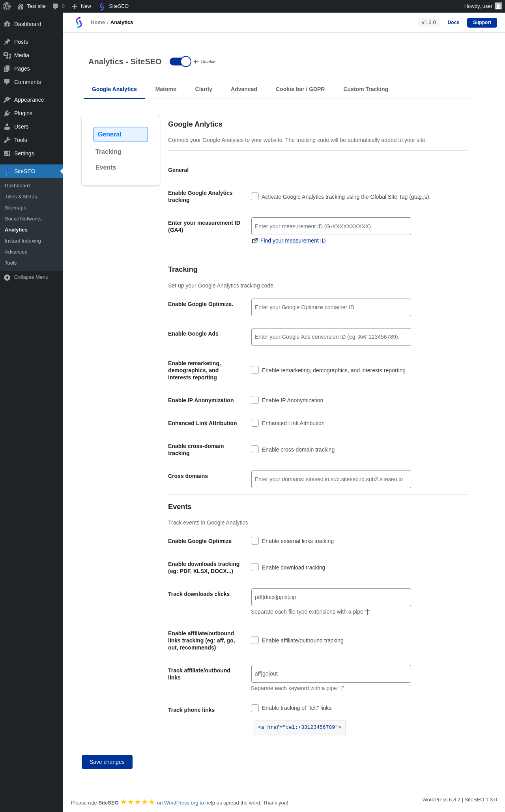The width and height of the screenshot is (505, 812).
Task: Click the tel:+33123456789 code sample
Action: click(299, 727)
